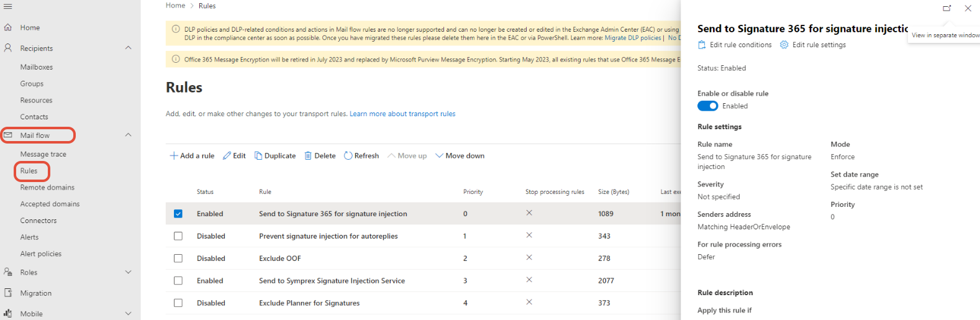
Task: Click the Migration icon in sidebar
Action: [x=8, y=293]
